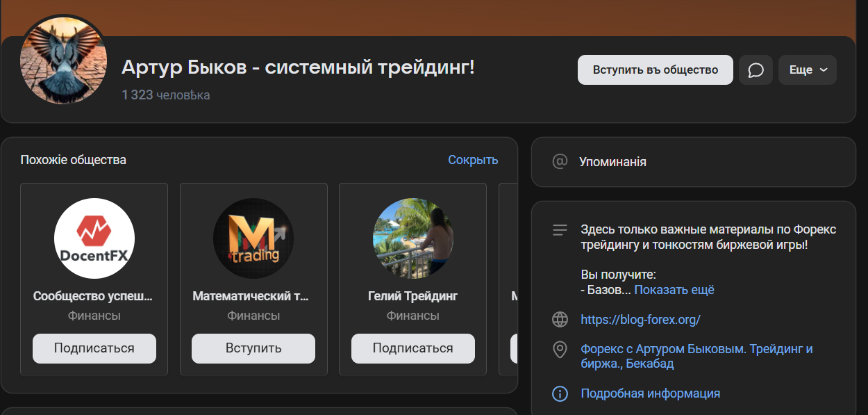The image size is (868, 415).
Task: Click the Упоминанія mention @ icon
Action: (560, 161)
